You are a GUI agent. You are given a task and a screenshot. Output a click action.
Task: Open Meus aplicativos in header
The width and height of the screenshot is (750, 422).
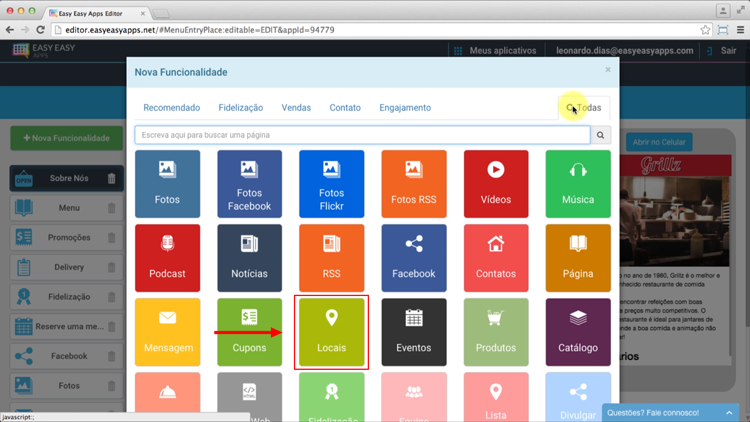tap(502, 50)
